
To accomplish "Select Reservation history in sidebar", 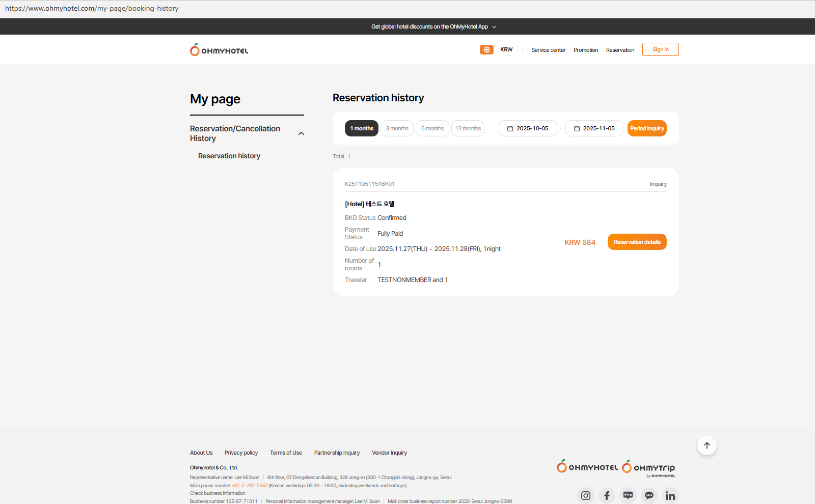I will [229, 156].
